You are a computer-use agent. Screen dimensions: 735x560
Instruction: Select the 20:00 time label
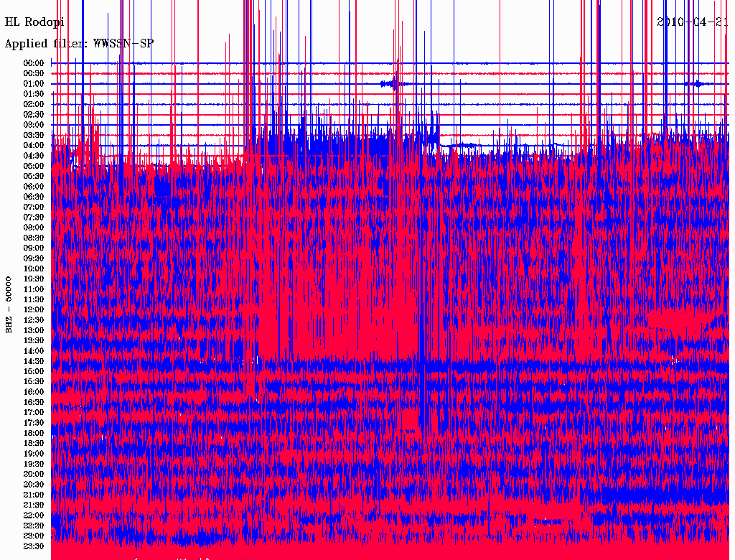tap(34, 474)
